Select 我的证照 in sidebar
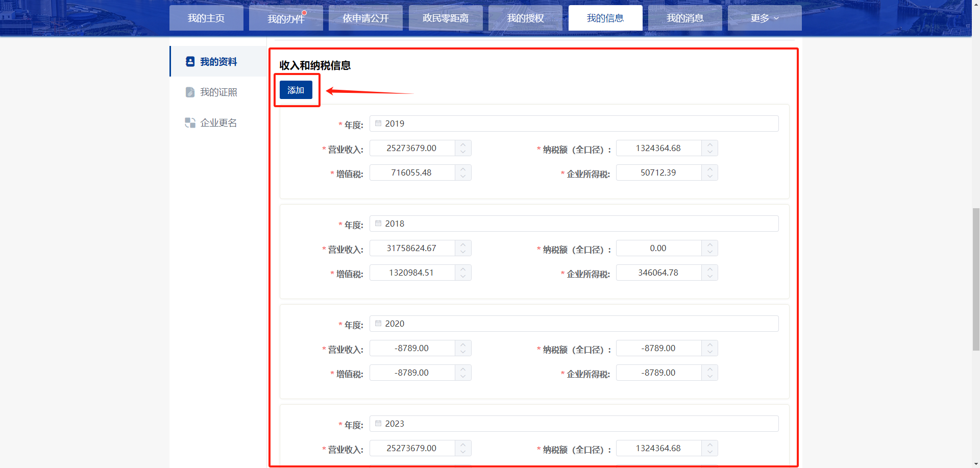 tap(218, 92)
